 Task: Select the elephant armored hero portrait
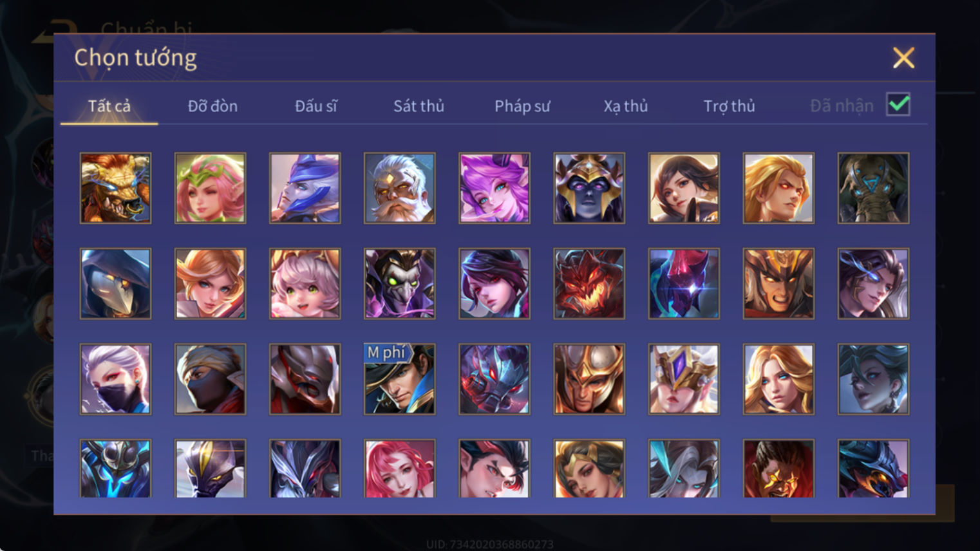click(873, 188)
